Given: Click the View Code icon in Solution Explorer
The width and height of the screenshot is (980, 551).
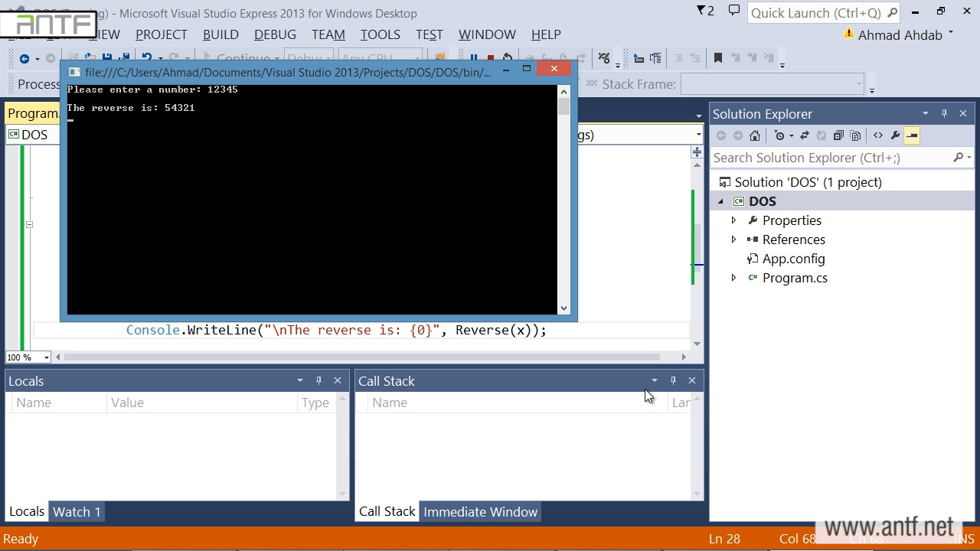Looking at the screenshot, I should (877, 135).
